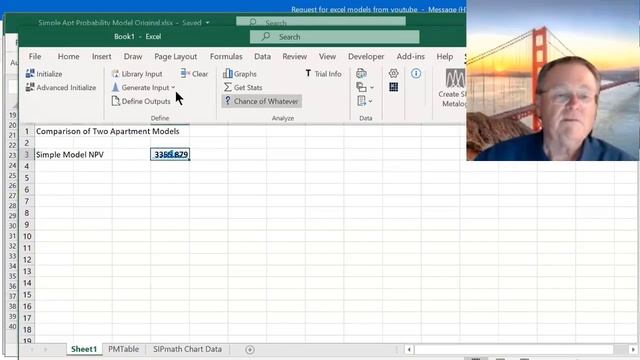This screenshot has height=360, width=640.
Task: Switch to the SIPmath Chart Data sheet
Action: (x=187, y=349)
